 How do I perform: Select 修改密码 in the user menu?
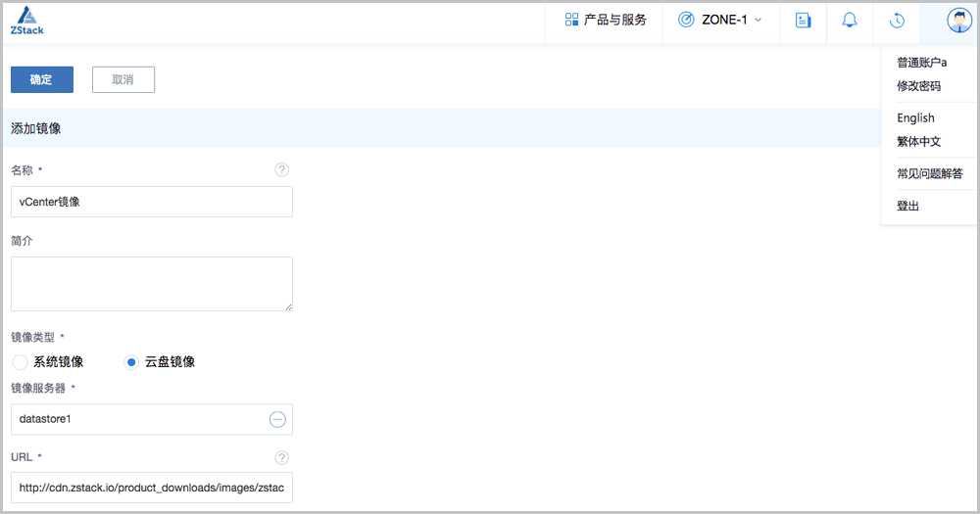[918, 86]
